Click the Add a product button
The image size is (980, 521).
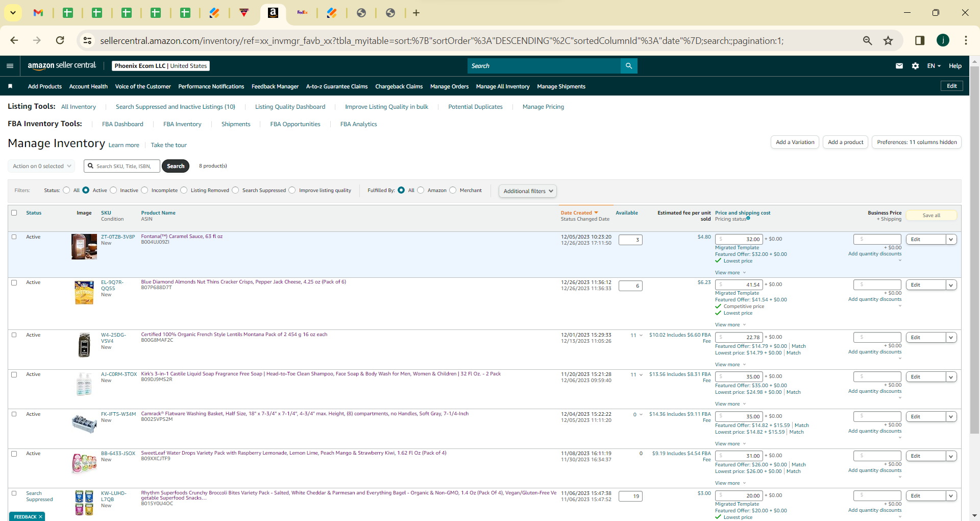[845, 142]
